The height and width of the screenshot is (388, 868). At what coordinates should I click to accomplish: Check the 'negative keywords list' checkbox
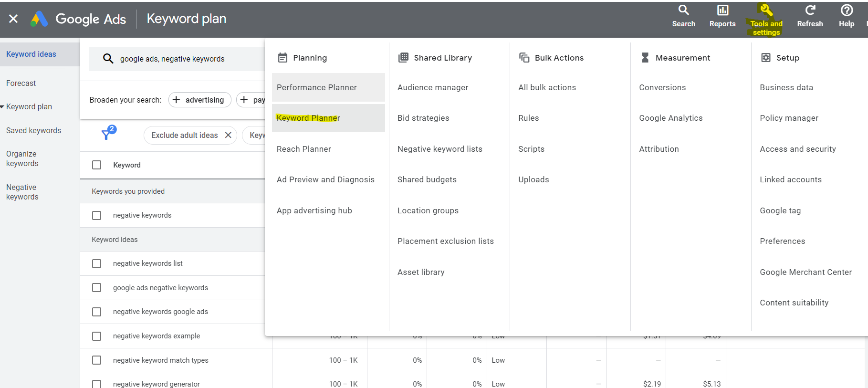tap(97, 263)
